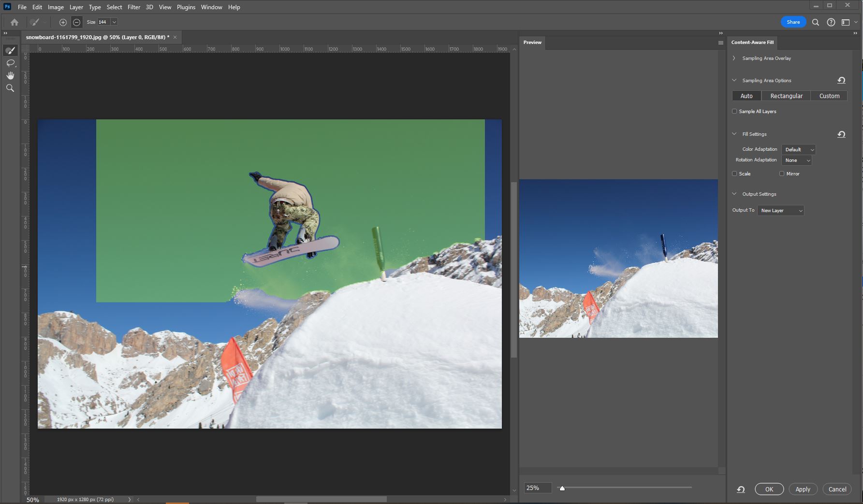Click the Preview zoom slider handle

click(x=562, y=488)
